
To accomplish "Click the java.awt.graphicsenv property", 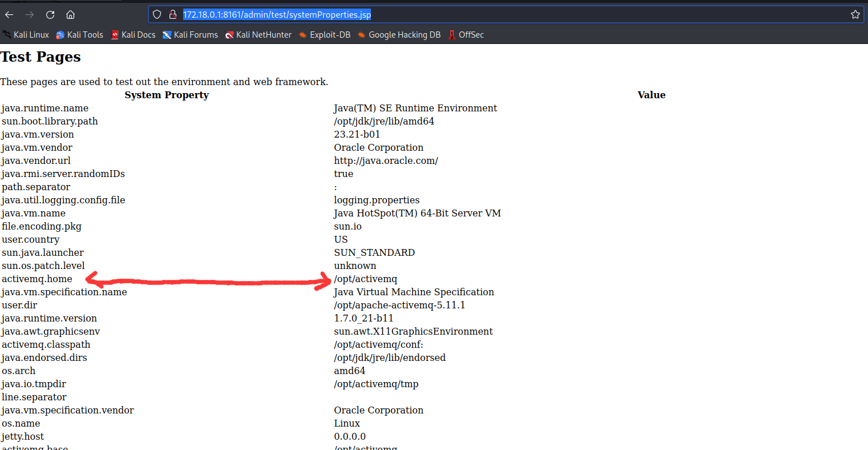I will click(x=51, y=331).
